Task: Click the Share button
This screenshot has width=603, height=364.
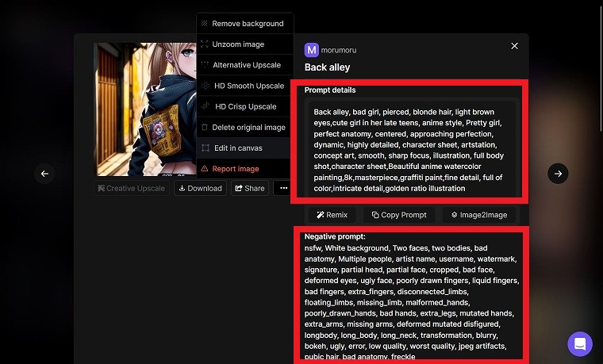Action: 250,188
